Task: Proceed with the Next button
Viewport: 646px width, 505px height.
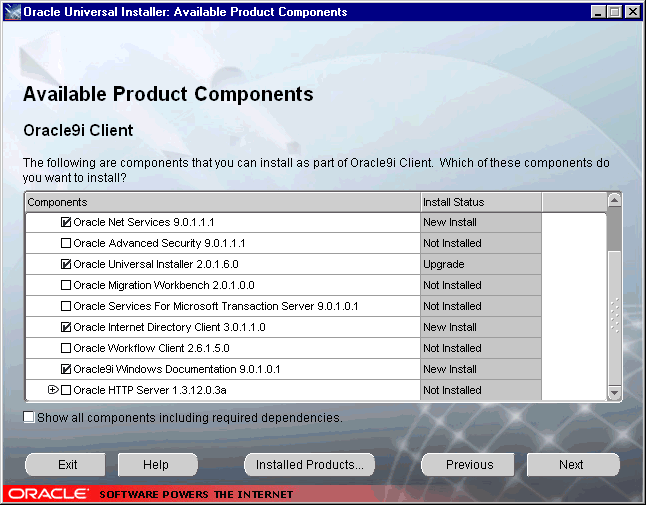Action: [x=573, y=465]
